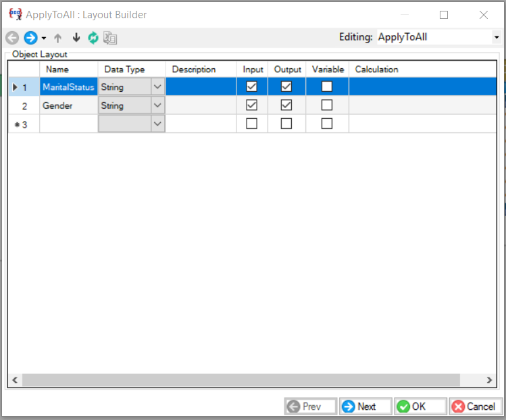
Task: Open the forward arrow's small dropdown
Action: tap(44, 38)
